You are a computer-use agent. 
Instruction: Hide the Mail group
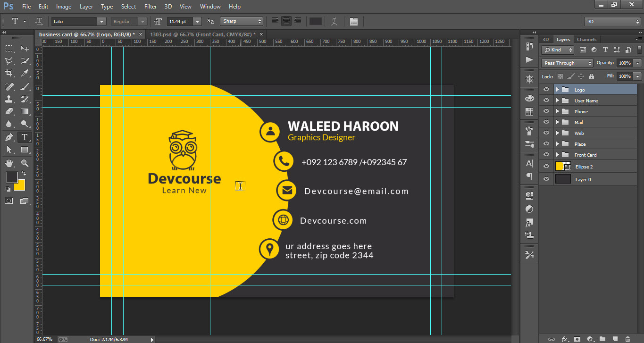pos(546,122)
